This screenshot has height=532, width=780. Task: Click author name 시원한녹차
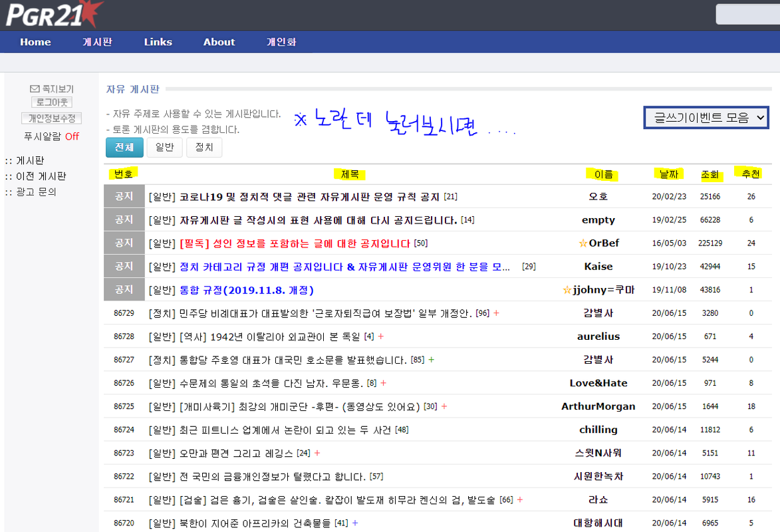click(598, 477)
